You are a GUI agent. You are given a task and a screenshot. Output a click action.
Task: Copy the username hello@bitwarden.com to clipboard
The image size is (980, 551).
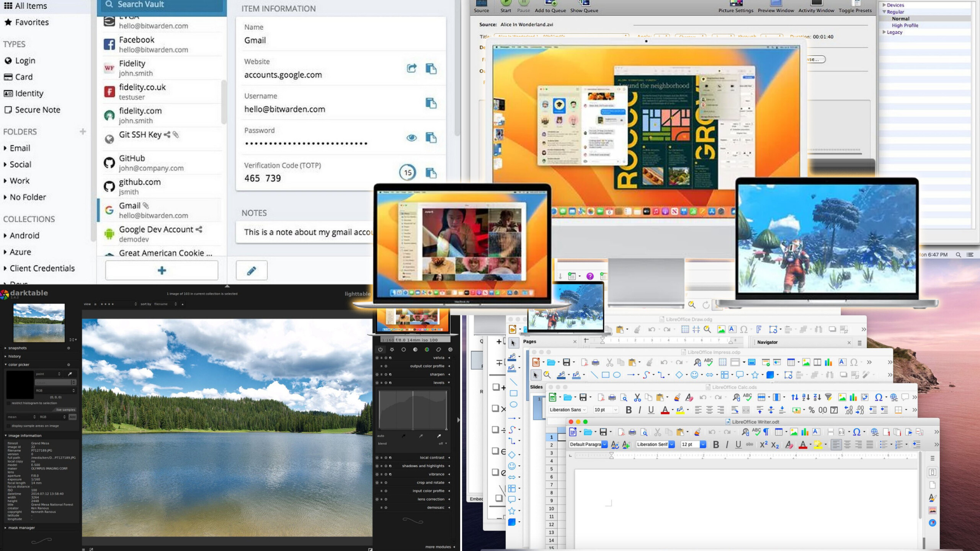tap(431, 103)
